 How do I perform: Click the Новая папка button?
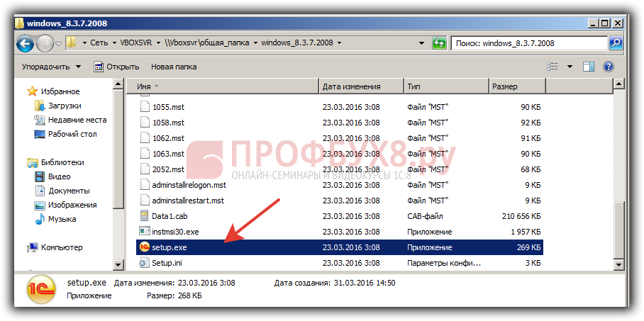[x=174, y=67]
